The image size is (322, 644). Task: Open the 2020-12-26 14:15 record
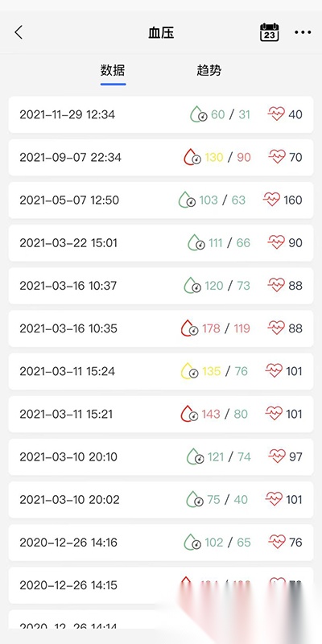point(161,585)
